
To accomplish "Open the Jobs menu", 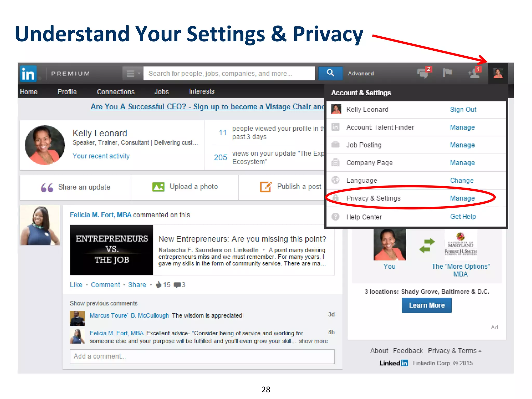I will pyautogui.click(x=162, y=92).
